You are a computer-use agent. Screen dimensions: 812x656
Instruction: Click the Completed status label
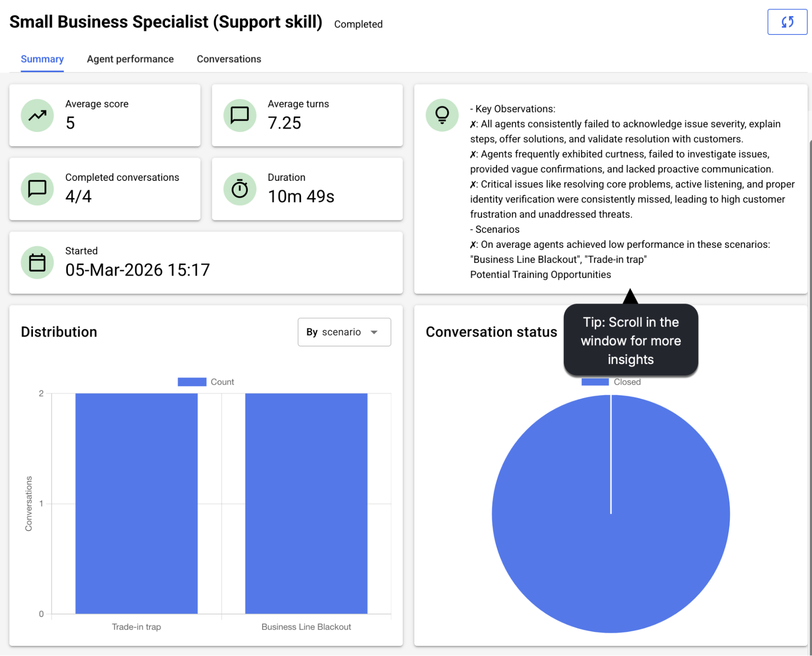click(358, 24)
